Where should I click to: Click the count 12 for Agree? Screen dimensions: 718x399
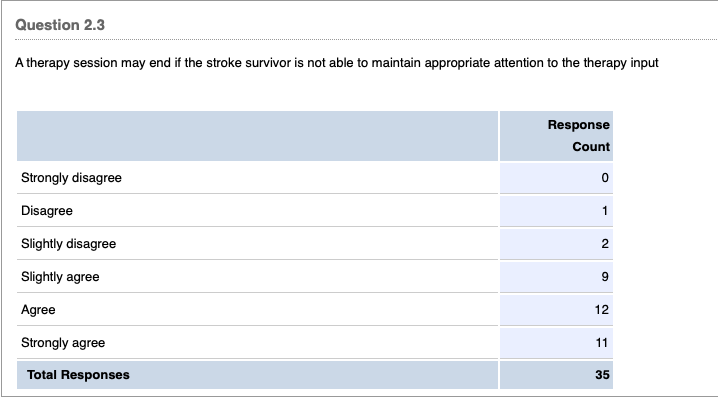(x=602, y=310)
